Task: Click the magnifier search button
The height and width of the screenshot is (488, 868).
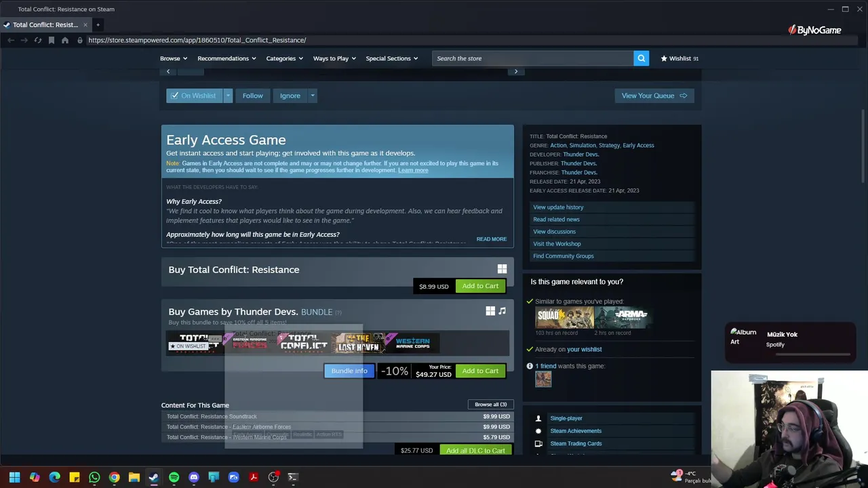Action: (641, 58)
